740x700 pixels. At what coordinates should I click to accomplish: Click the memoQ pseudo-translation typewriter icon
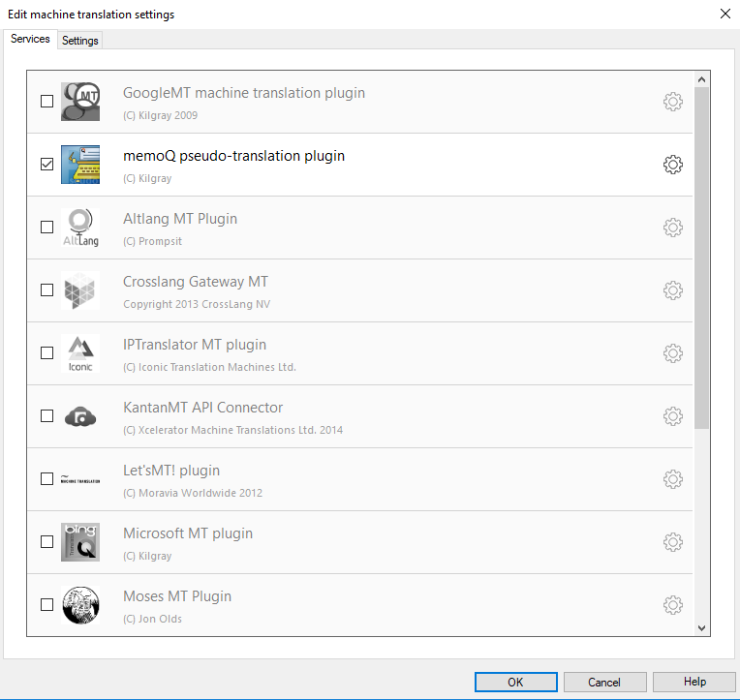tap(80, 165)
